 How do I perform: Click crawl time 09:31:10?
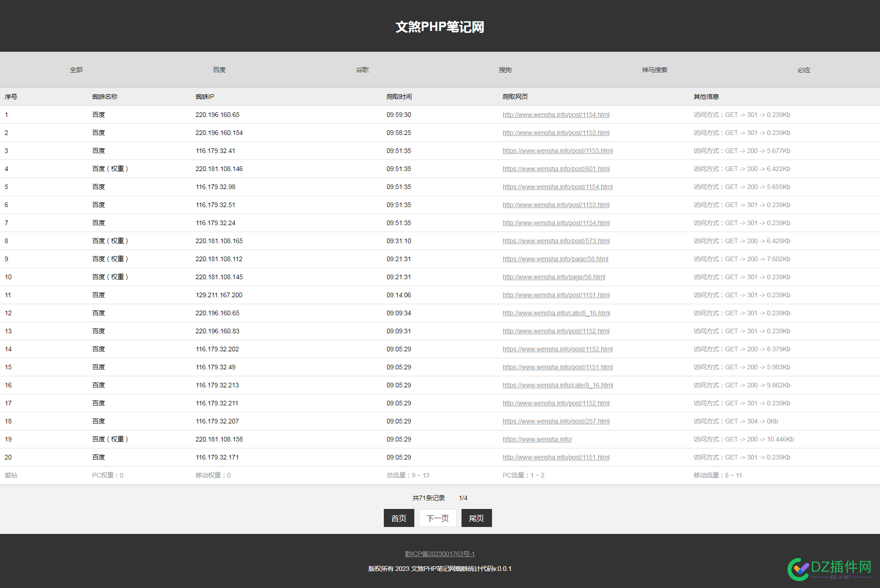pos(399,241)
